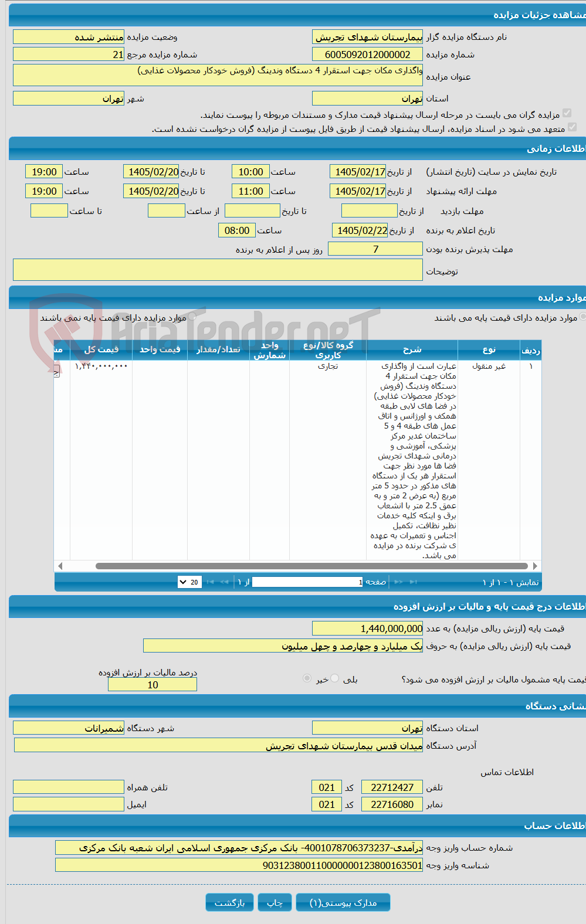586x924 pixels.
Task: Click the توضیحات description text field
Action: 218,270
